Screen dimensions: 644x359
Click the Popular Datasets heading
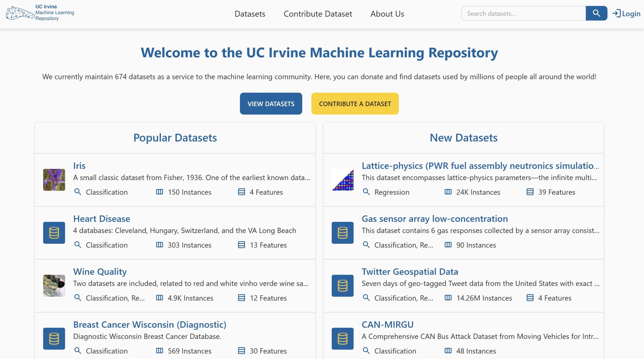point(175,138)
